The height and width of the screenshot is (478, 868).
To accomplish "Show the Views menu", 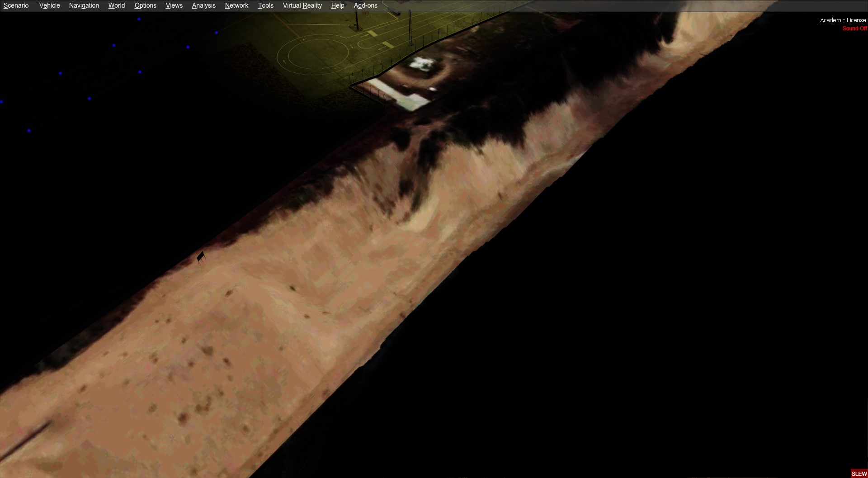I will tap(174, 5).
